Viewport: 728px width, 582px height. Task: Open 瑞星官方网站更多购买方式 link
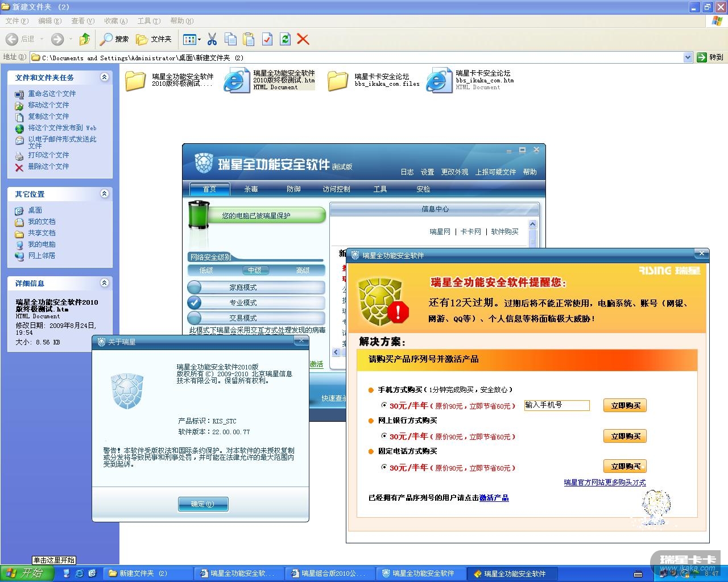(x=605, y=483)
